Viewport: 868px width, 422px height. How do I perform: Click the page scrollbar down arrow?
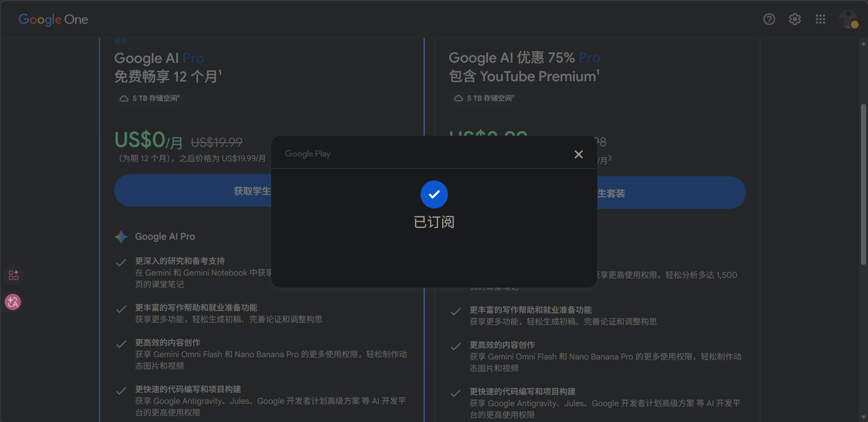863,417
